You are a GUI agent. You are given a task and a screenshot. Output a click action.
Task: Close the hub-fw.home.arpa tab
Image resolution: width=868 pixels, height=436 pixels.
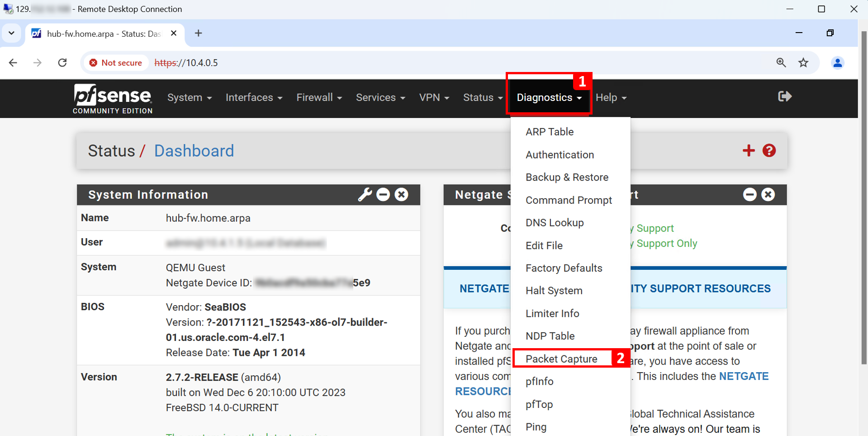174,34
